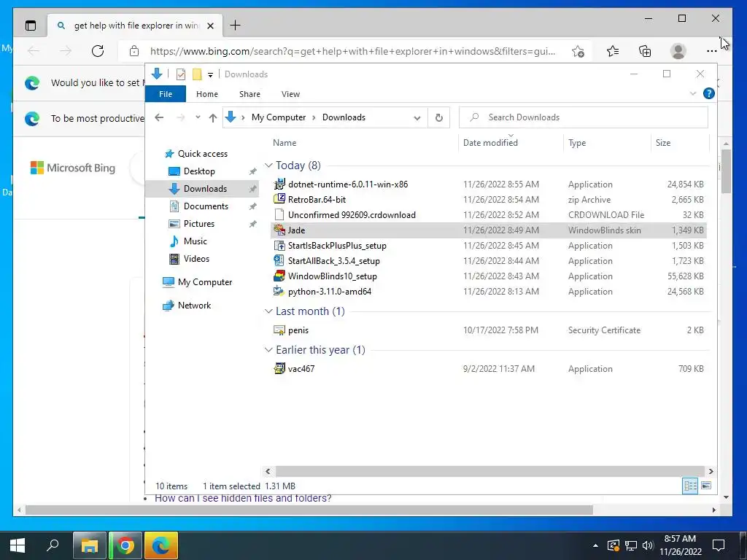Collapse the Earlier this year (1) group
Viewport: 747px width, 560px height.
click(x=268, y=350)
